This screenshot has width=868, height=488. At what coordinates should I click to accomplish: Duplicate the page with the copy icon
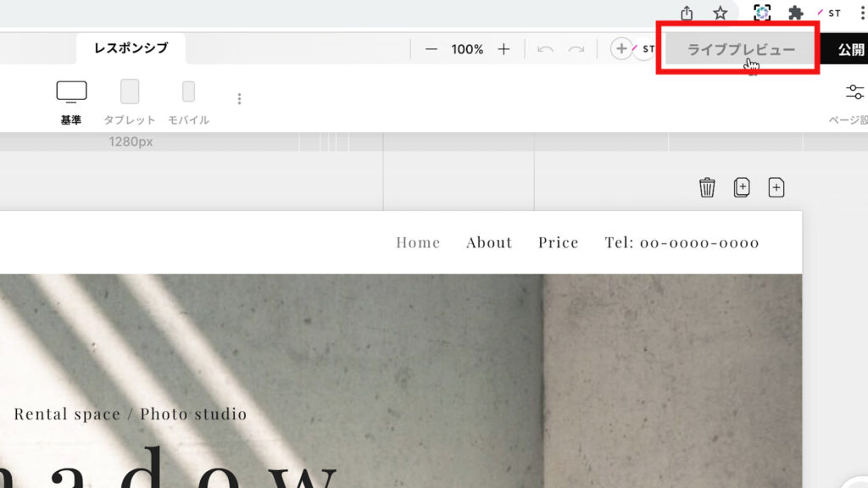(x=742, y=187)
